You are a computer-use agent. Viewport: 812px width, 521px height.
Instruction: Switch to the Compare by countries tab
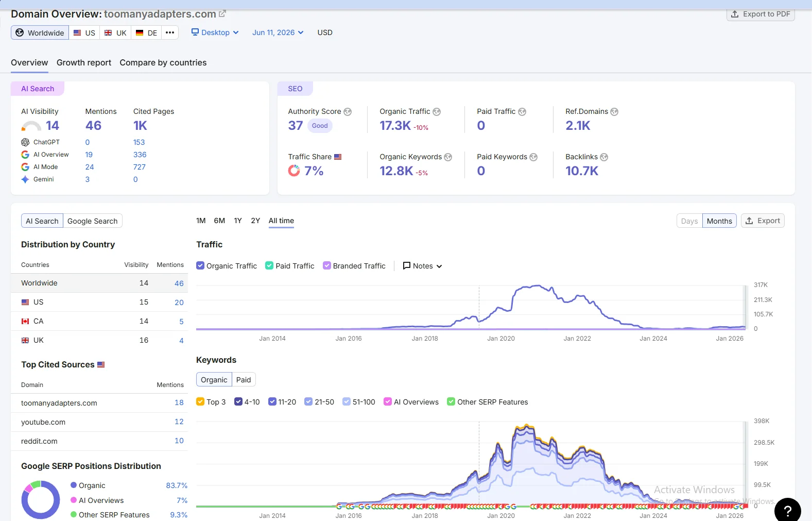[163, 63]
